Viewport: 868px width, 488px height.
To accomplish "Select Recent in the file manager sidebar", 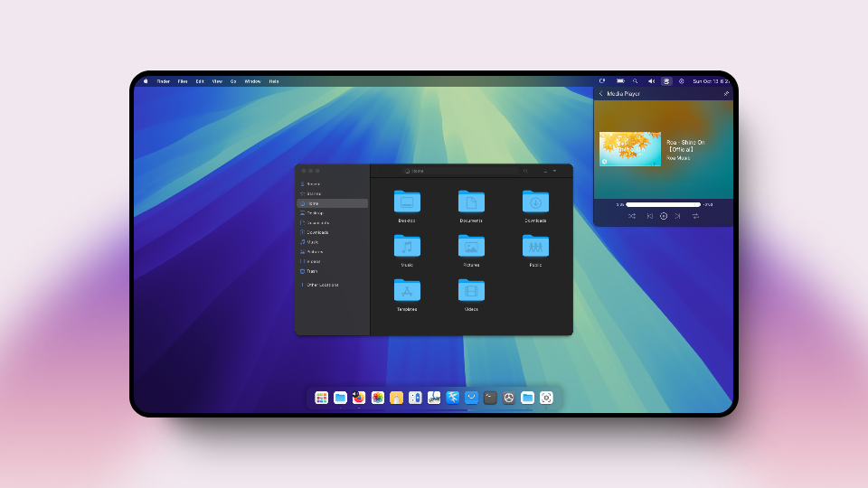I will coord(332,183).
